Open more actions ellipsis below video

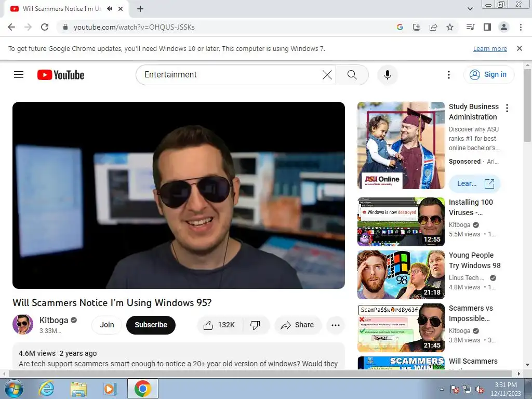tap(336, 325)
